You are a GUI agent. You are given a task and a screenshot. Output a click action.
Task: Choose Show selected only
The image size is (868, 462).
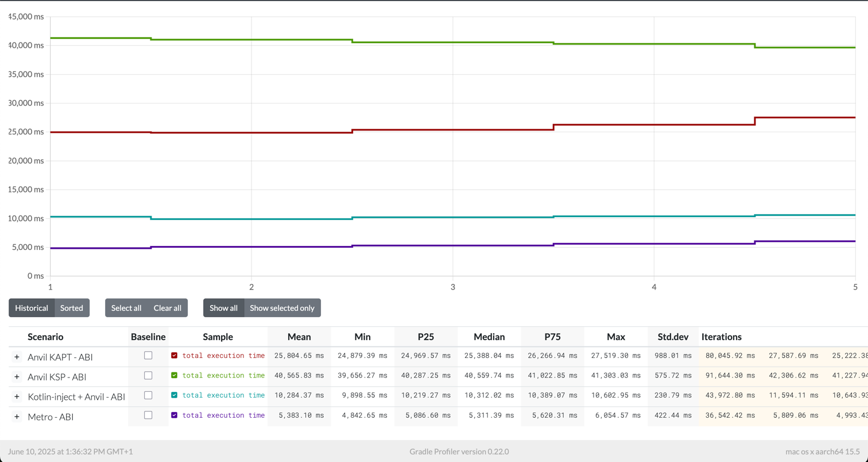tap(282, 308)
